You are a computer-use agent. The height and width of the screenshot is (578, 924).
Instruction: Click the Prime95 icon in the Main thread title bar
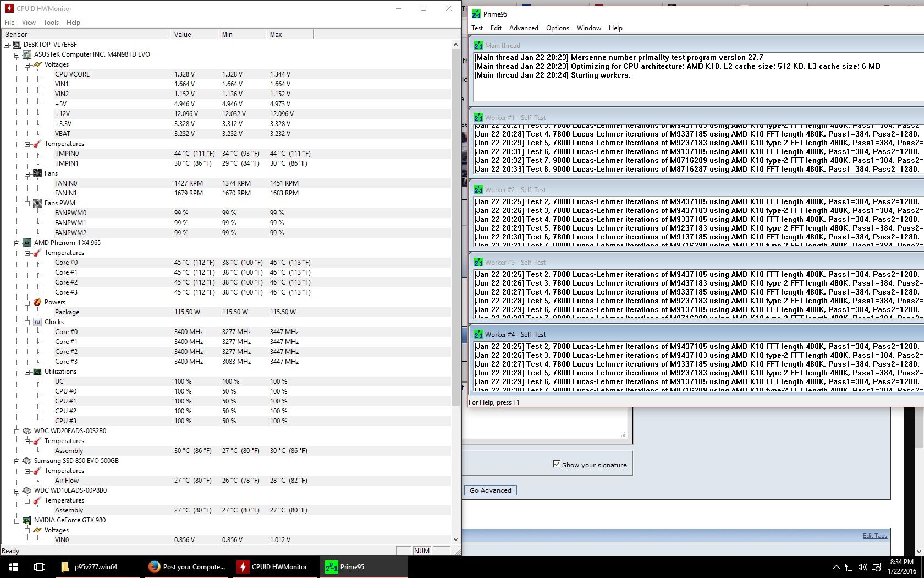pos(478,45)
